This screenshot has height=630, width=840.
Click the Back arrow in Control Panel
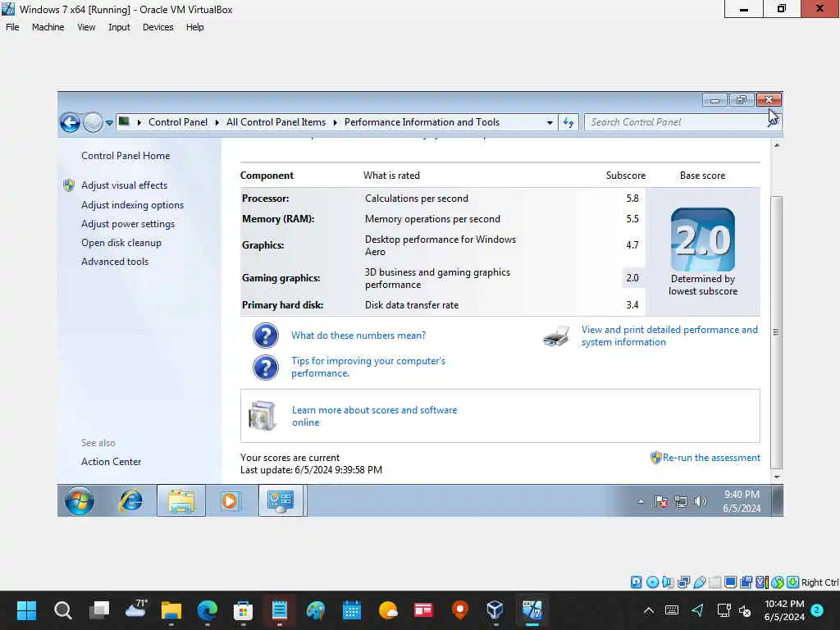point(71,123)
